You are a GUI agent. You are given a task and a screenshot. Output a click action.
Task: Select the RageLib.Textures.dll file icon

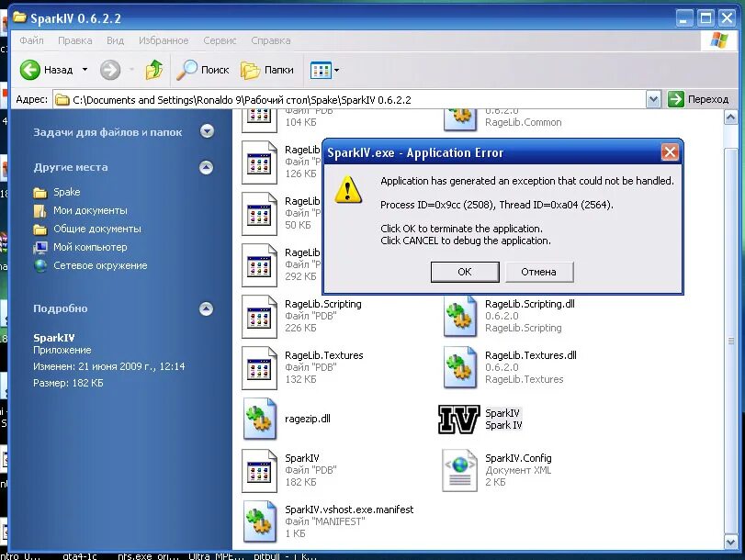point(459,368)
